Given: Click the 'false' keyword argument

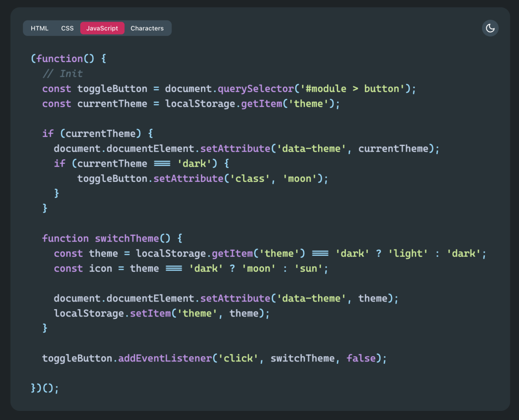Looking at the screenshot, I should [x=361, y=358].
